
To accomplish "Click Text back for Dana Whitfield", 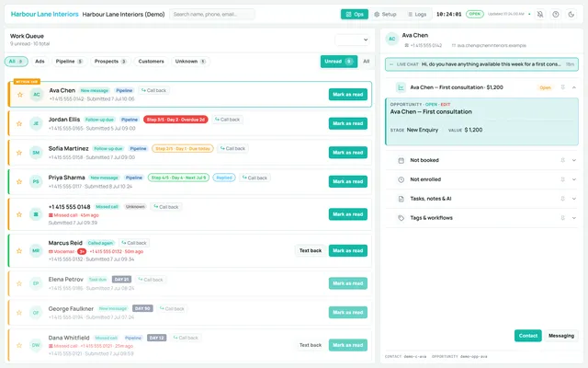I will click(x=311, y=345).
